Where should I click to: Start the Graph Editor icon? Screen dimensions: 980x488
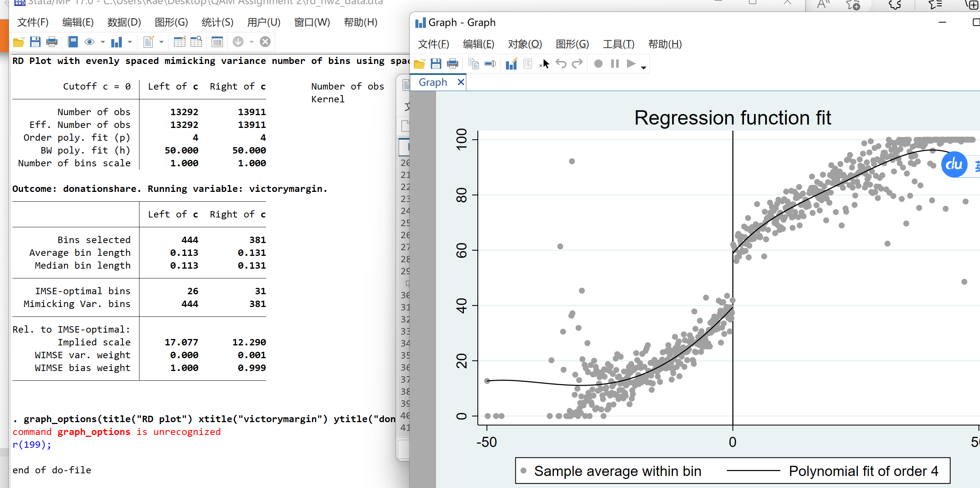511,64
